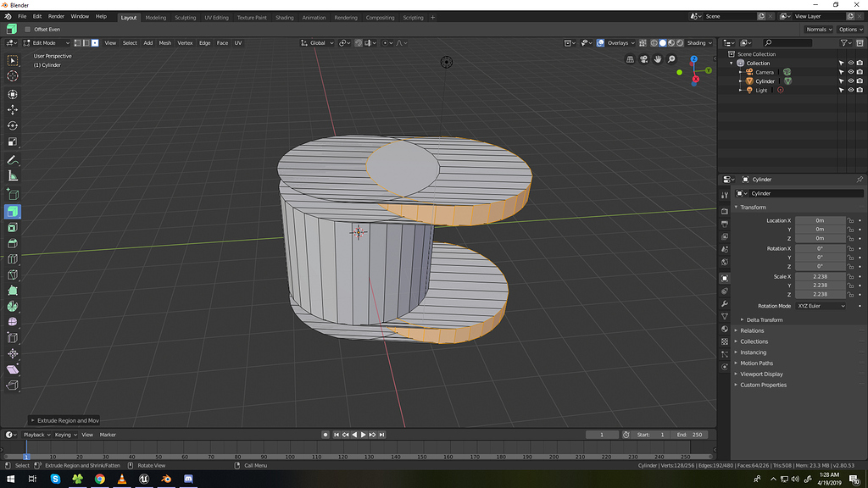Set Rotation X value to edit

819,247
